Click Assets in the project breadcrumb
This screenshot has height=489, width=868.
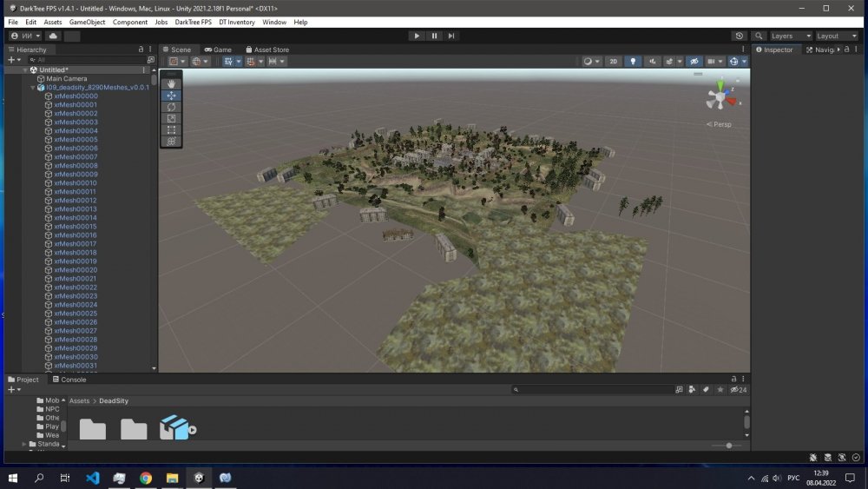coord(79,401)
